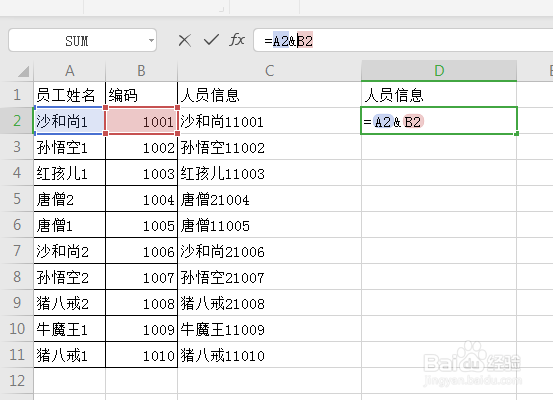Select column A header

(x=70, y=71)
